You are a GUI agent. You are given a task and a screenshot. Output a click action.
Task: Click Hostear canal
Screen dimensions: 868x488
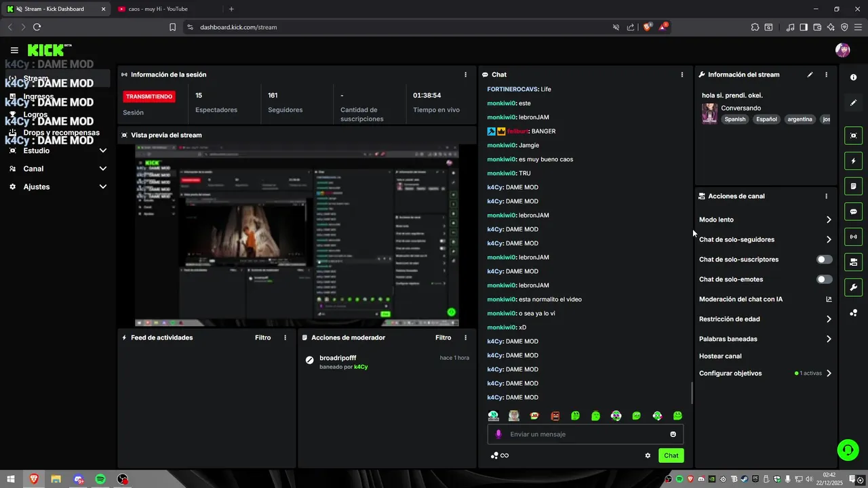[x=720, y=356]
